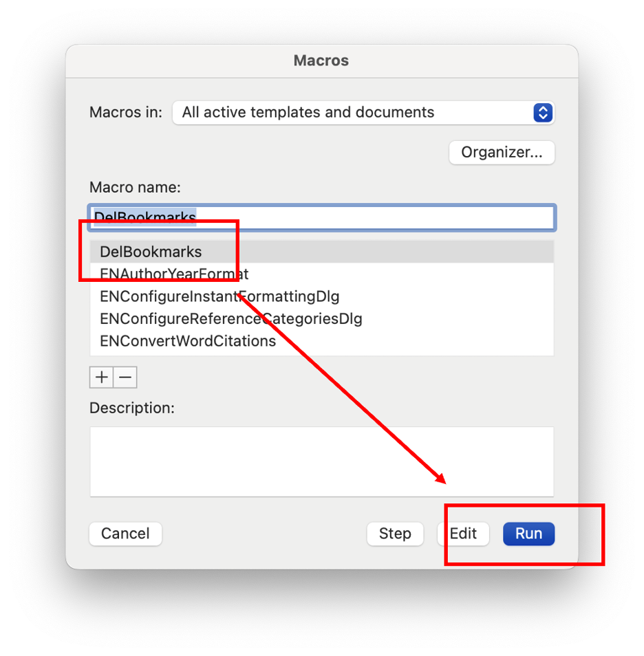Pick the ENConfigureReferenceCategoriesDlg macro entry

tap(230, 319)
